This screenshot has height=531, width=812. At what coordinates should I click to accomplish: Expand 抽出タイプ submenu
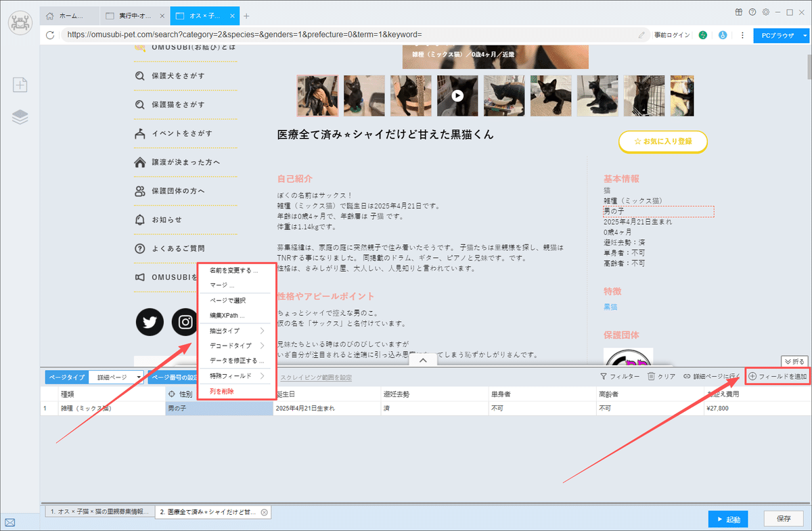click(236, 331)
